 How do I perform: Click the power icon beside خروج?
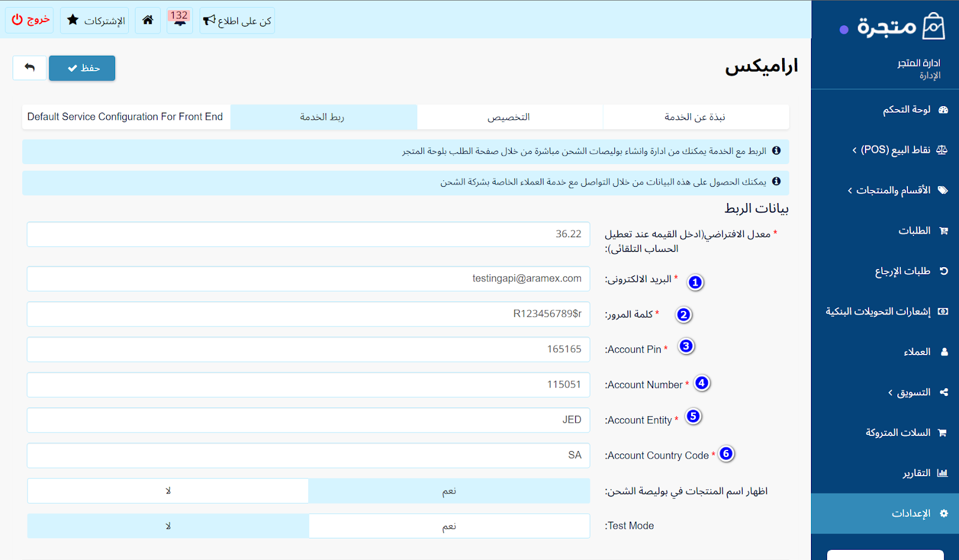[x=17, y=20]
